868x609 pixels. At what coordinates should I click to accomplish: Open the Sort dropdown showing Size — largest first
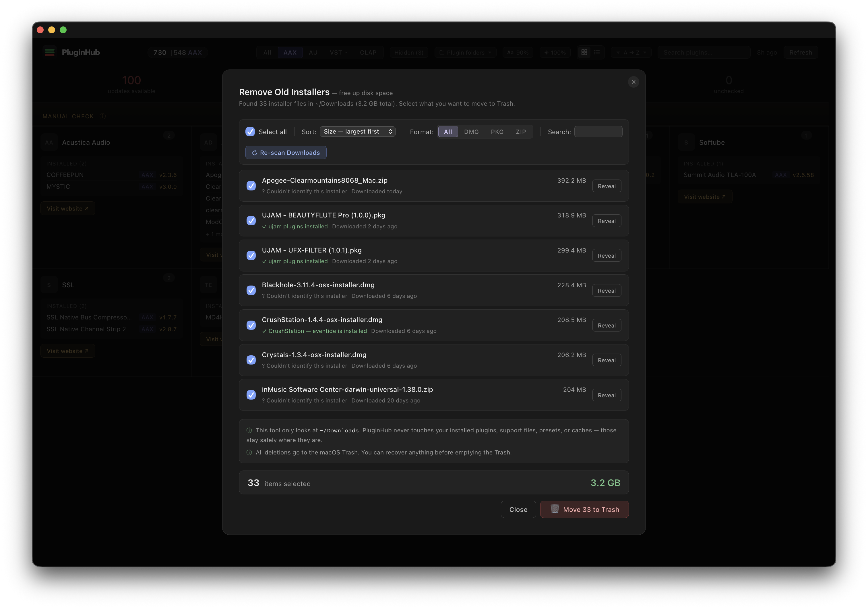pyautogui.click(x=358, y=131)
